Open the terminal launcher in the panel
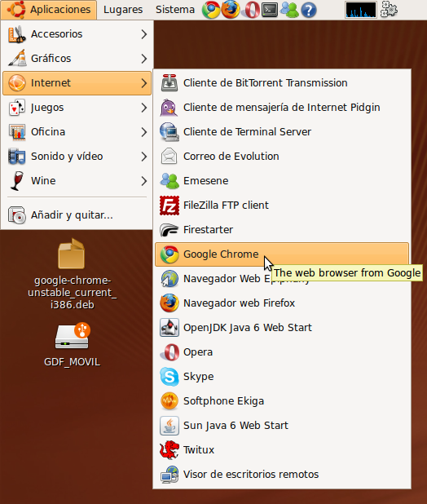This screenshot has height=504, width=427. tap(270, 10)
